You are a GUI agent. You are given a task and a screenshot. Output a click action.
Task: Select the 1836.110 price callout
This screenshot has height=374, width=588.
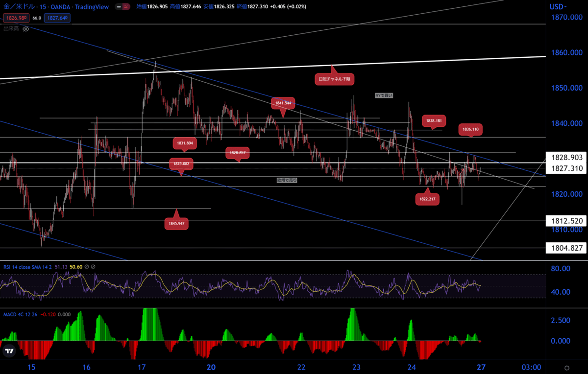pos(471,129)
